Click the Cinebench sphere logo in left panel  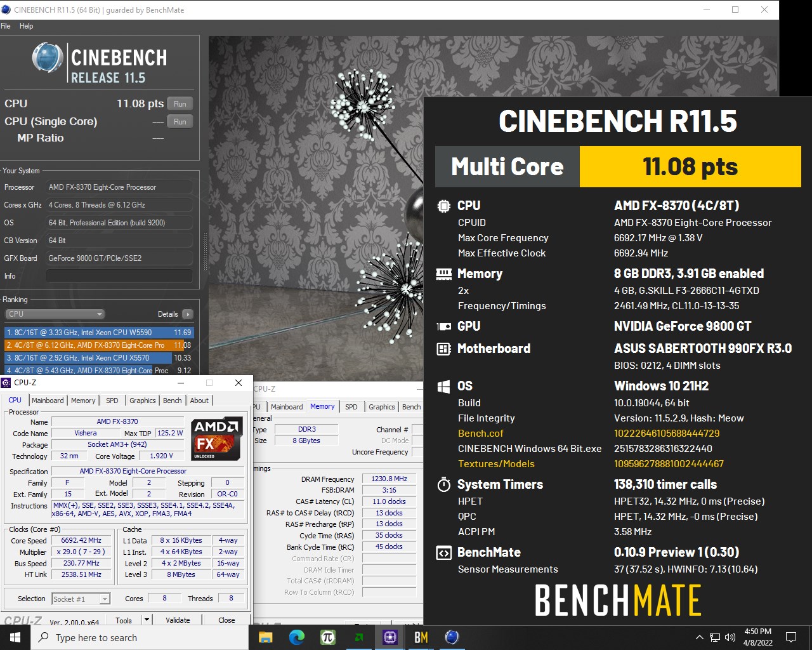coord(48,58)
